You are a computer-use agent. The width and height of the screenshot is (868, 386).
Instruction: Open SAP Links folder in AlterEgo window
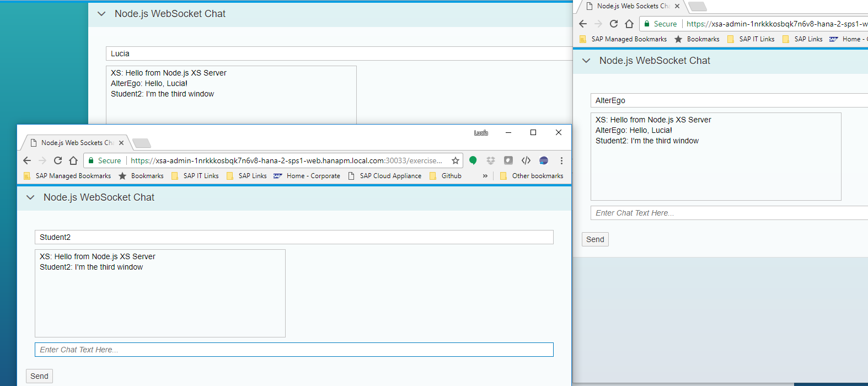[803, 39]
